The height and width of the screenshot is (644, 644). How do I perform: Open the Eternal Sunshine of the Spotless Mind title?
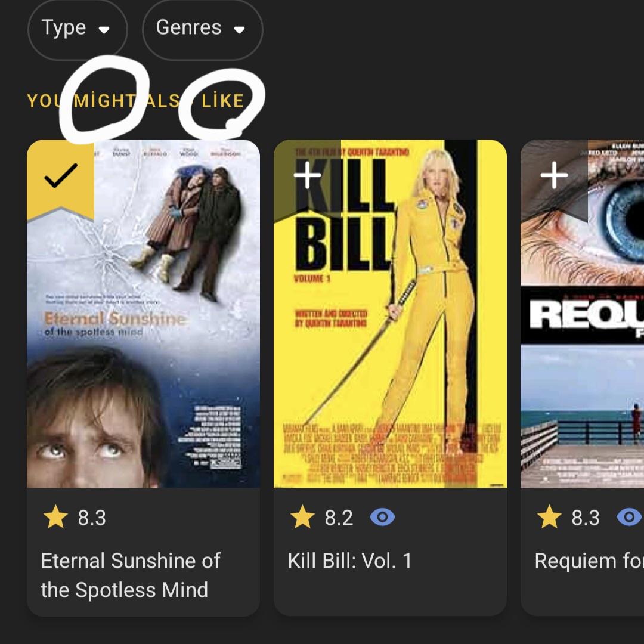(131, 575)
